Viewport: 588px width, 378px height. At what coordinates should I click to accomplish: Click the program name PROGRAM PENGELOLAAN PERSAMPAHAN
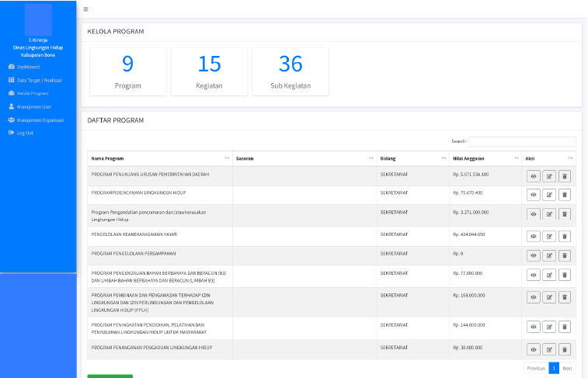click(x=134, y=254)
